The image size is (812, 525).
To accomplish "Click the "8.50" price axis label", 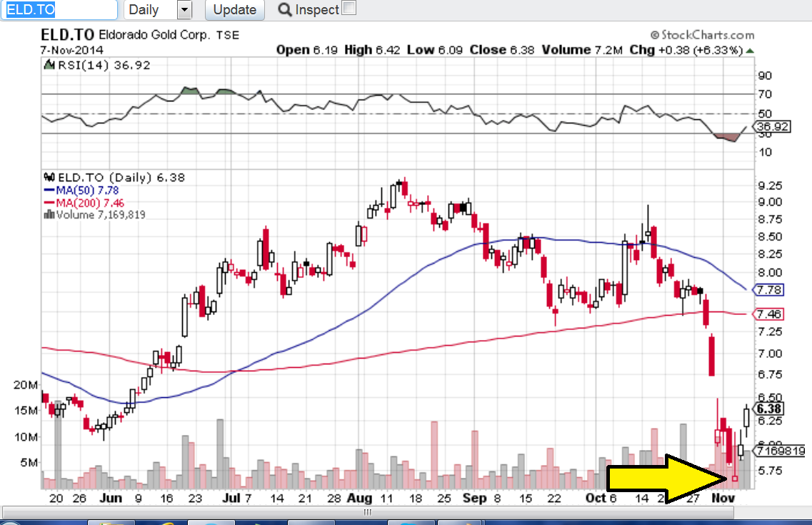I will coord(770,236).
